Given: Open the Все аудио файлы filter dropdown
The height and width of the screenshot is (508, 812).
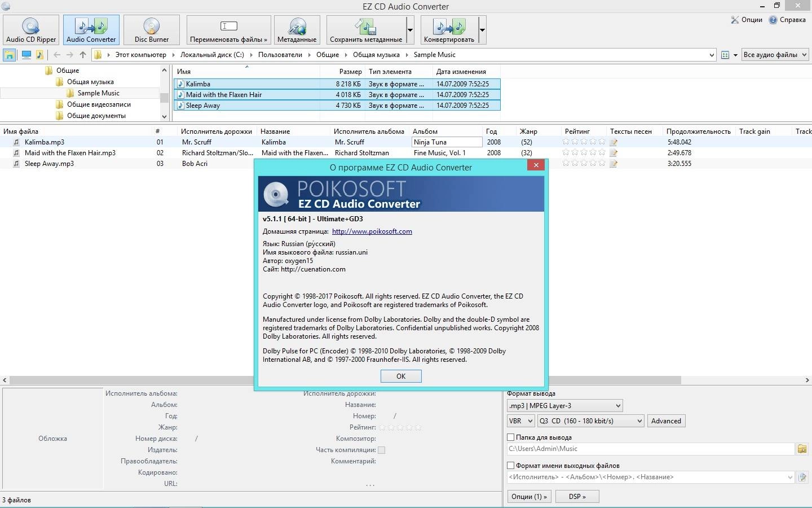Looking at the screenshot, I should (775, 55).
